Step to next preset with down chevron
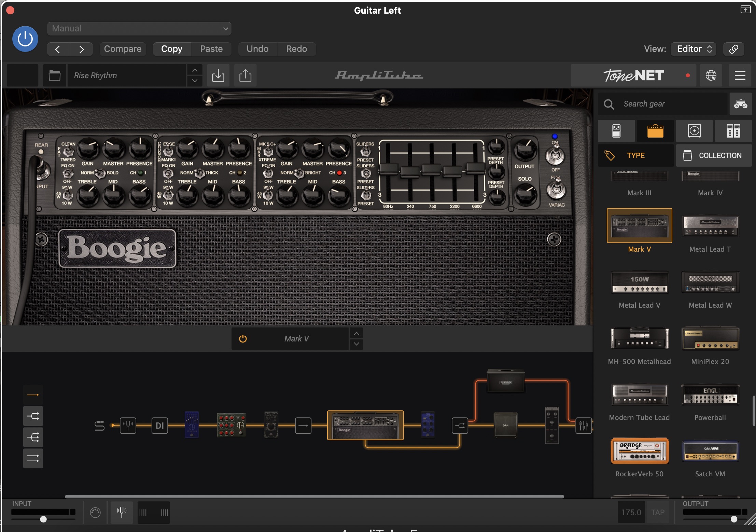 (x=195, y=81)
